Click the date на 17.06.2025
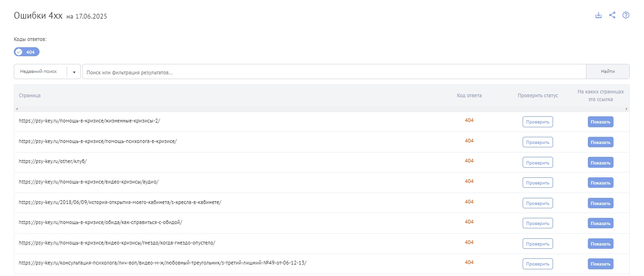Screen dimensions: 644x276 87,17
